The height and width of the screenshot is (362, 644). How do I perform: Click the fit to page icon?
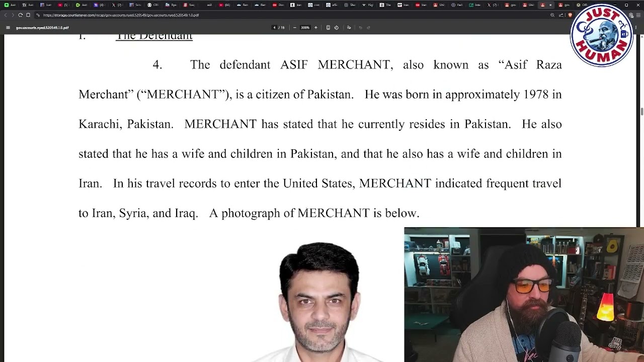[x=328, y=28]
